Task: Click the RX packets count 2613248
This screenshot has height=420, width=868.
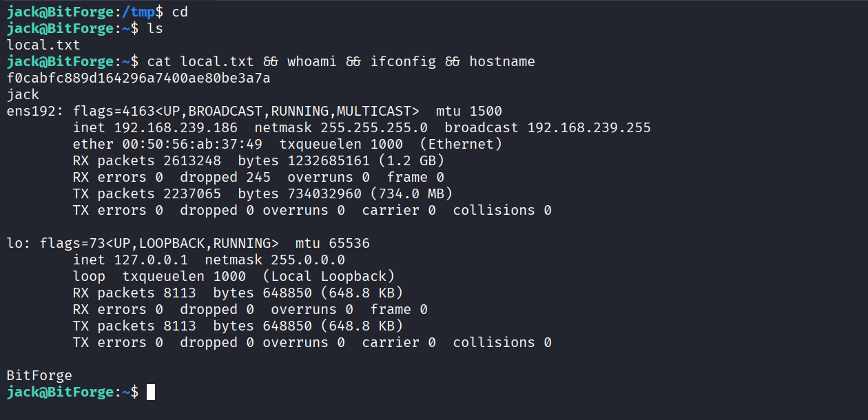Action: click(192, 161)
